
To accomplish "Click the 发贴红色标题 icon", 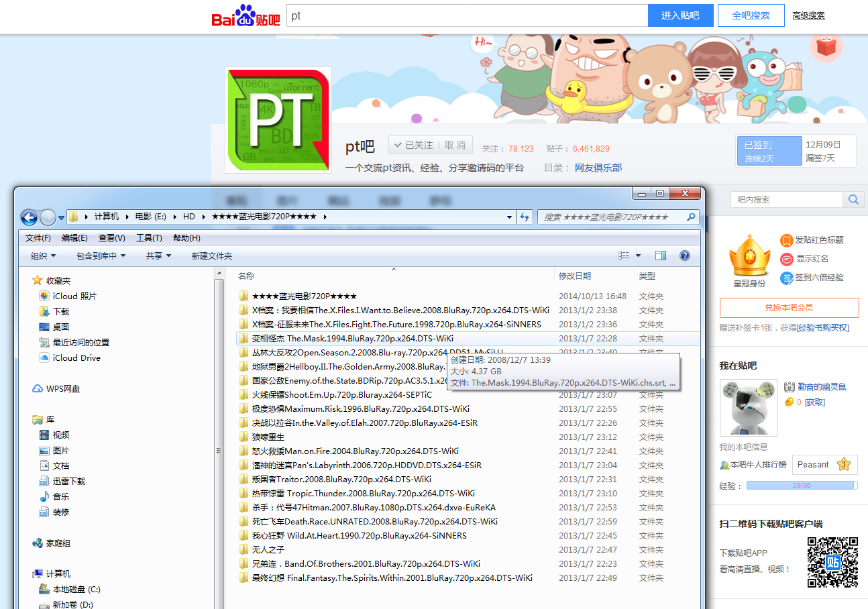I will [786, 240].
